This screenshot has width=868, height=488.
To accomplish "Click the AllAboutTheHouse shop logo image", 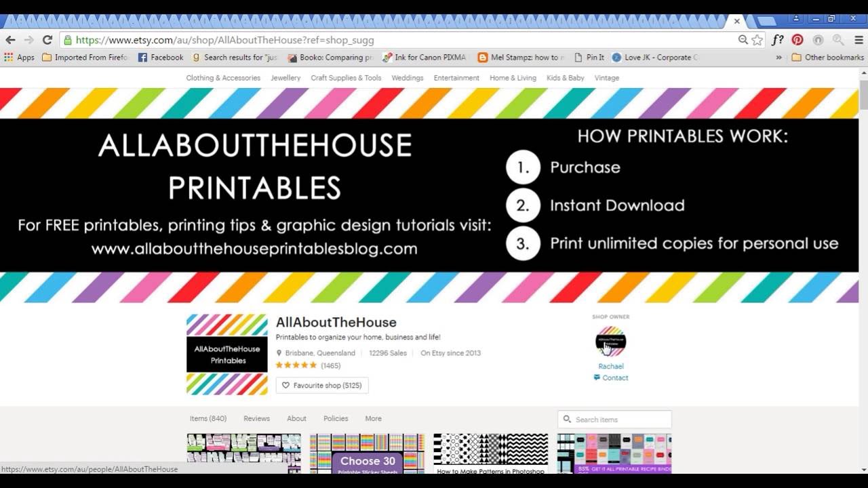I will click(x=227, y=354).
